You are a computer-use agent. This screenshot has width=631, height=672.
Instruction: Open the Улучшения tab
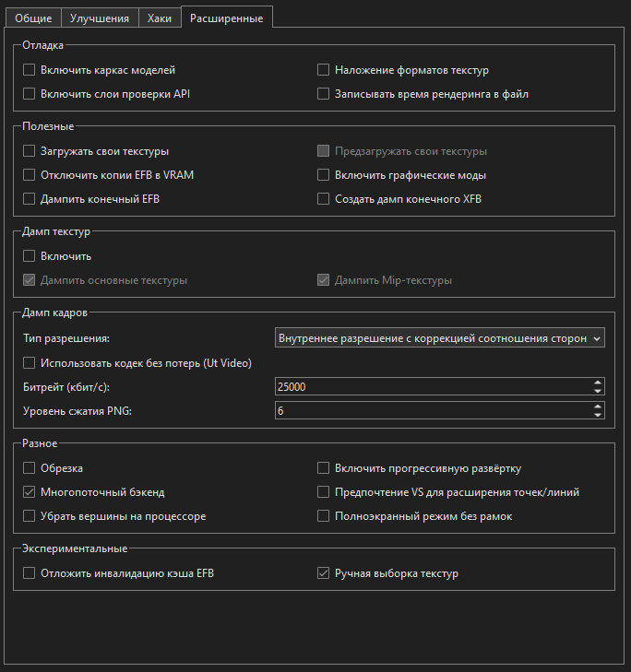point(100,18)
